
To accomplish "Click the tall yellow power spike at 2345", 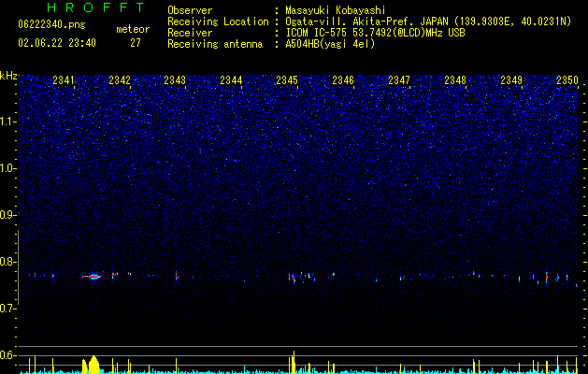I will click(x=294, y=363).
